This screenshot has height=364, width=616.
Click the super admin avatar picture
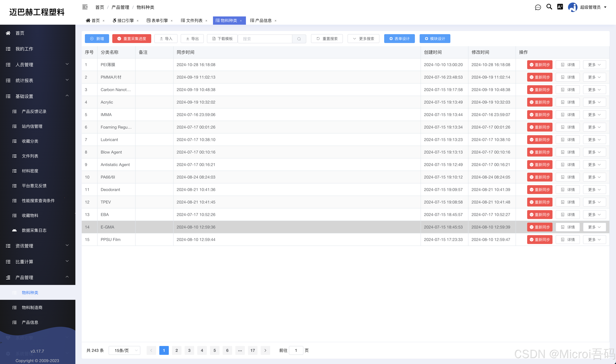click(x=573, y=7)
